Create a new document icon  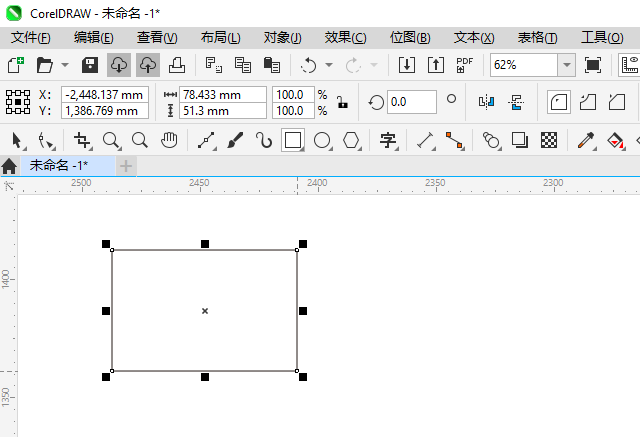(x=16, y=65)
